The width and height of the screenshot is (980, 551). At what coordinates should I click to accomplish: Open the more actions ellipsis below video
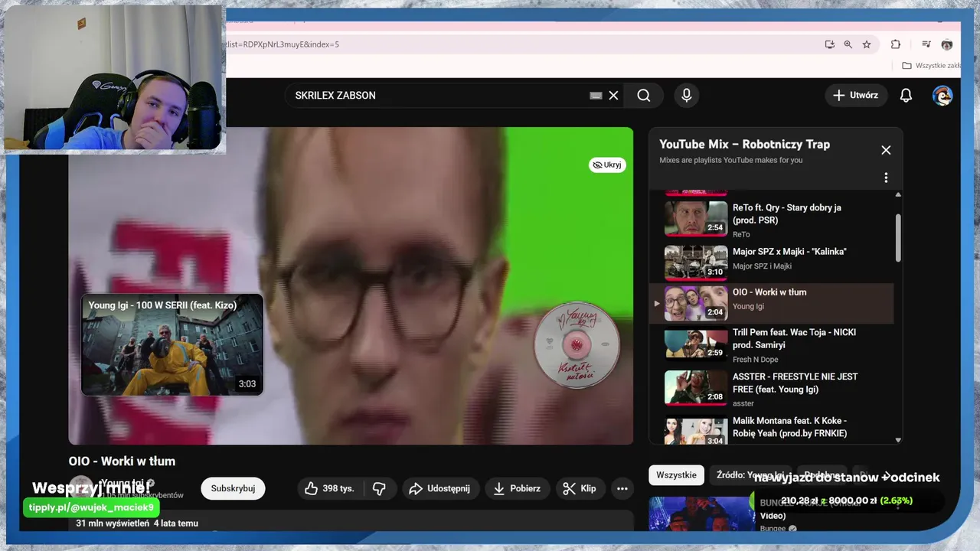[622, 488]
